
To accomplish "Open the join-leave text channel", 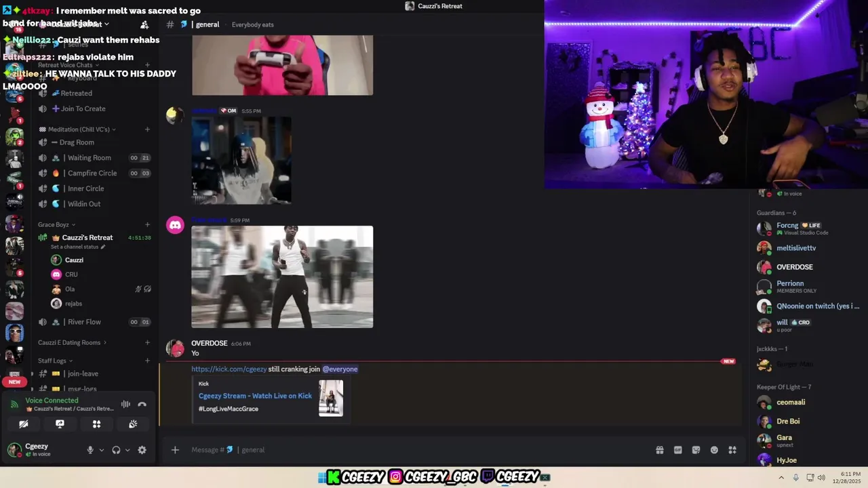I will [83, 373].
